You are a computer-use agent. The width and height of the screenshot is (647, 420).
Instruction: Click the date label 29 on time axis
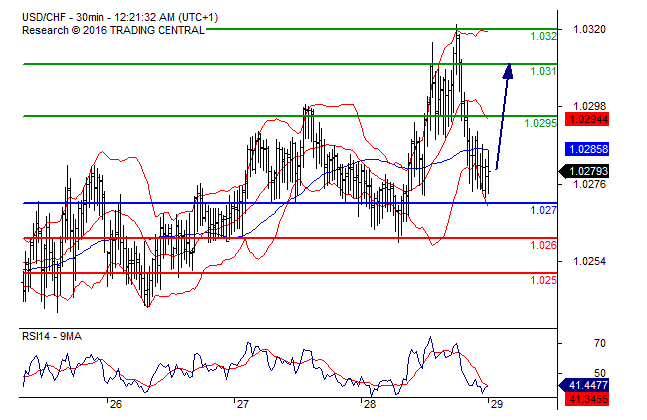tap(497, 404)
